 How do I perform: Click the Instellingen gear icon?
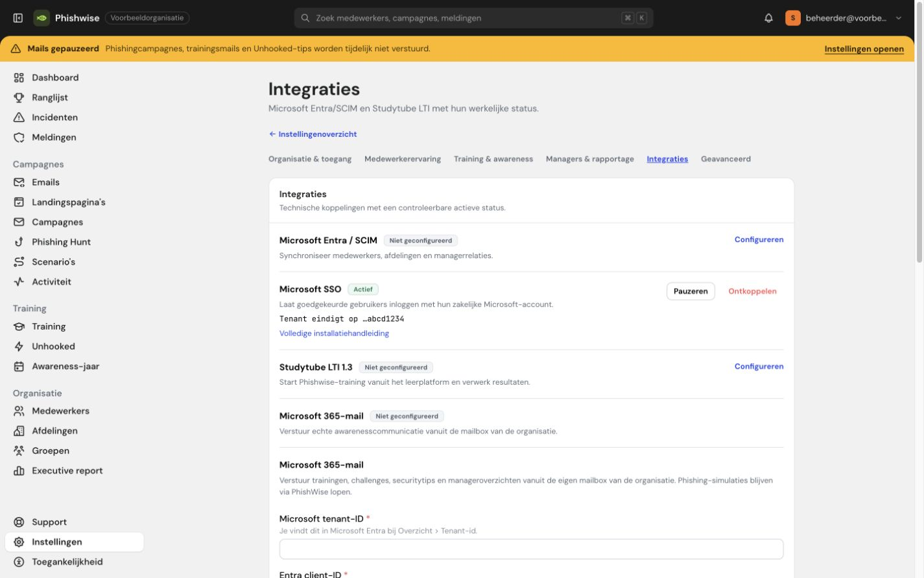point(19,542)
